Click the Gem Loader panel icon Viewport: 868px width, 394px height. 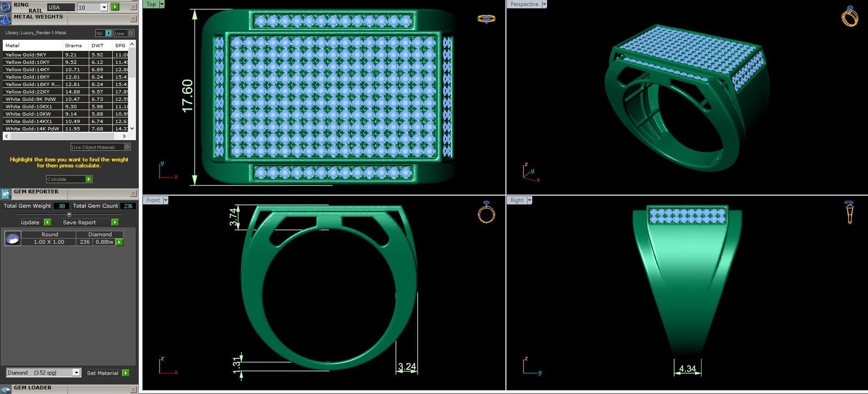point(6,389)
